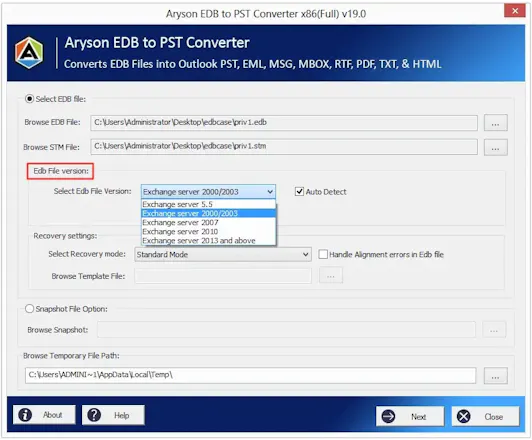Uncheck the Auto Detect checkbox

point(299,192)
